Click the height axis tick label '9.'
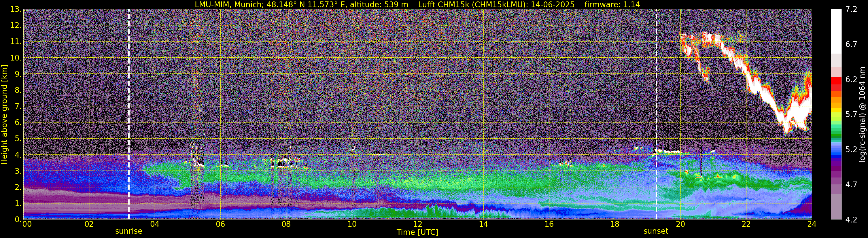This screenshot has height=238, width=868. pyautogui.click(x=18, y=74)
